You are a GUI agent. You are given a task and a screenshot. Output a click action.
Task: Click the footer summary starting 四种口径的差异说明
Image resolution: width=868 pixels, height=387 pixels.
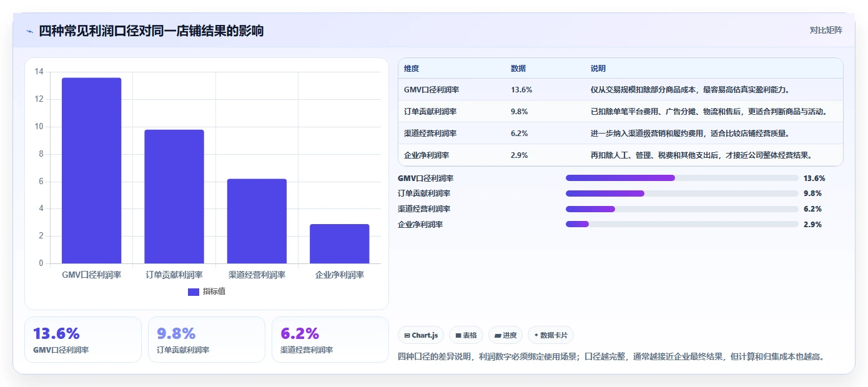[612, 357]
